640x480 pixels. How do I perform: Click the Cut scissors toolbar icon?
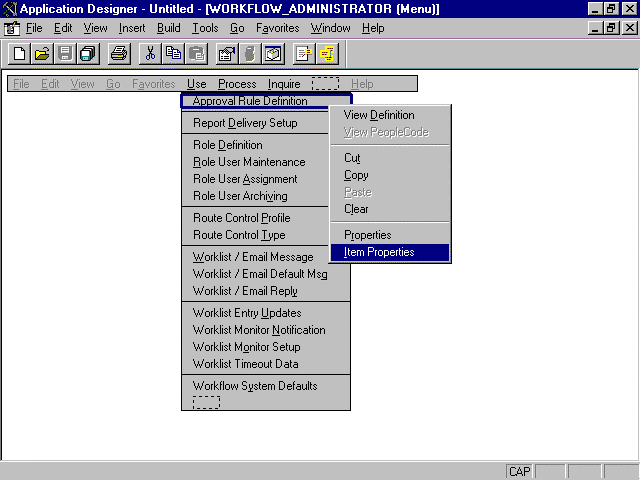pyautogui.click(x=150, y=53)
